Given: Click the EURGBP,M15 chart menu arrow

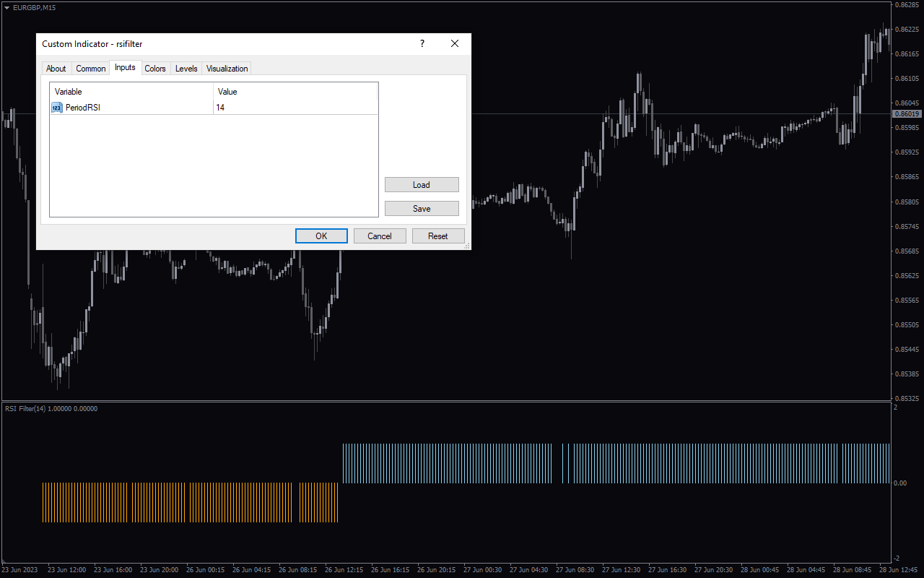Looking at the screenshot, I should pos(6,7).
